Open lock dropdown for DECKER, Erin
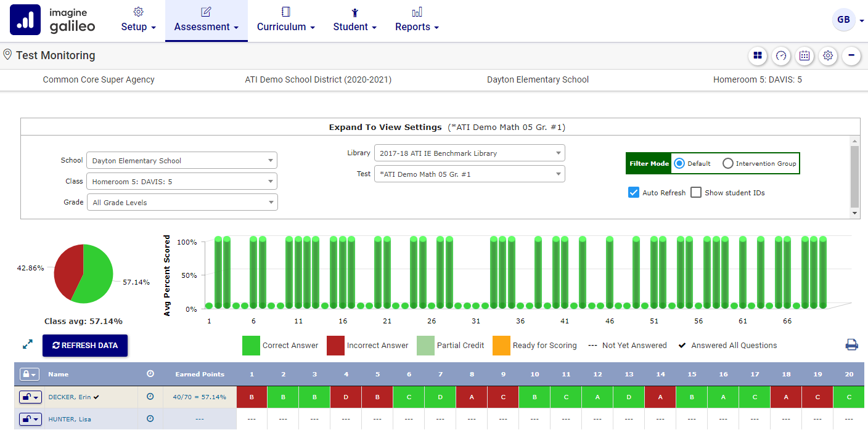868x430 pixels. point(30,397)
